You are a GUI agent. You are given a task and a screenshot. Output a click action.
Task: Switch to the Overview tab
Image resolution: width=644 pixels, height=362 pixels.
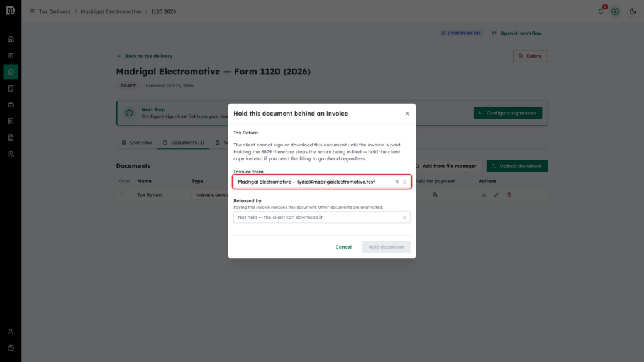tap(136, 143)
